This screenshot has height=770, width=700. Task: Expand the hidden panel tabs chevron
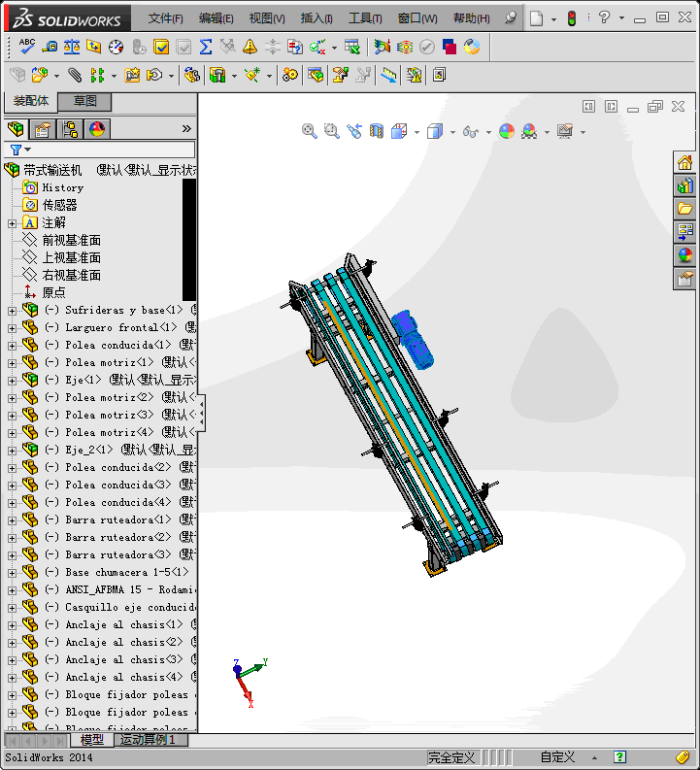(x=186, y=129)
